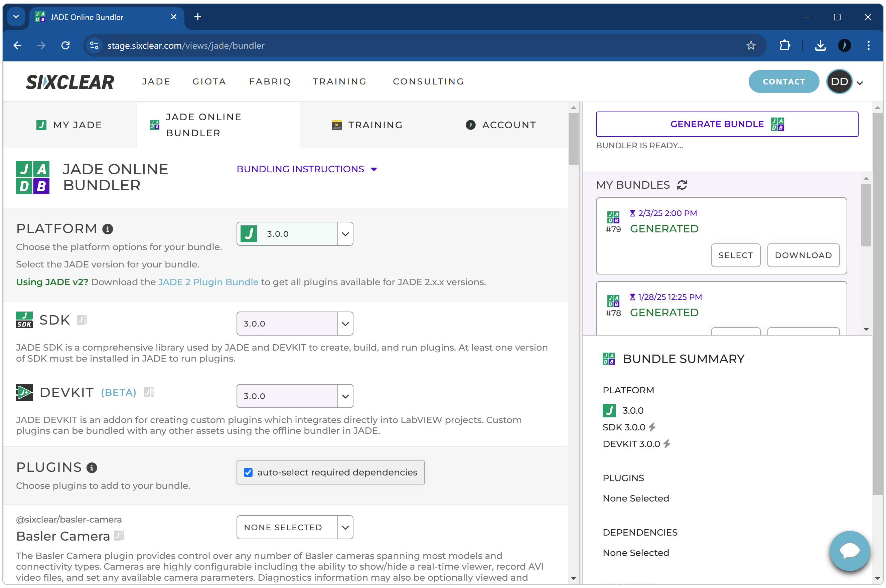Image resolution: width=886 pixels, height=588 pixels.
Task: Open the GIOTA top menu item
Action: point(209,81)
